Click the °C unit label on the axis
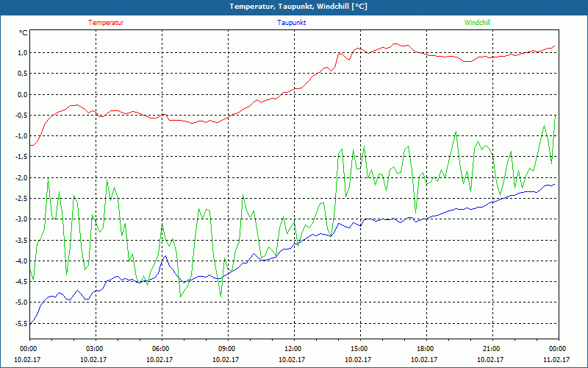This screenshot has width=588, height=368. pos(24,33)
